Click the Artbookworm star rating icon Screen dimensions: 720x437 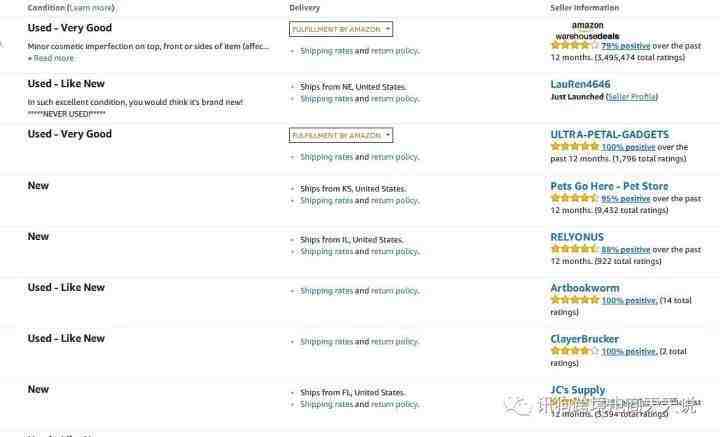coord(574,300)
